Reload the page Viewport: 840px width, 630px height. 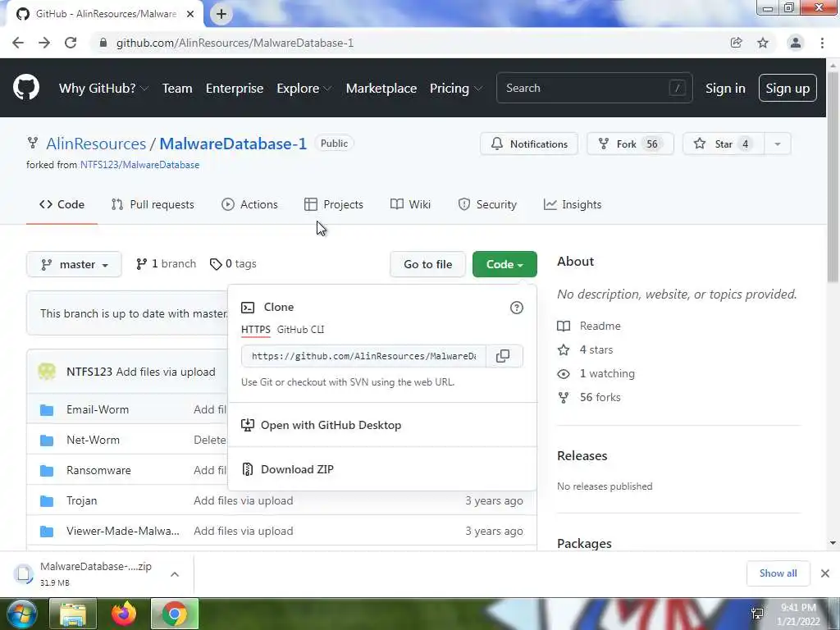coord(71,43)
